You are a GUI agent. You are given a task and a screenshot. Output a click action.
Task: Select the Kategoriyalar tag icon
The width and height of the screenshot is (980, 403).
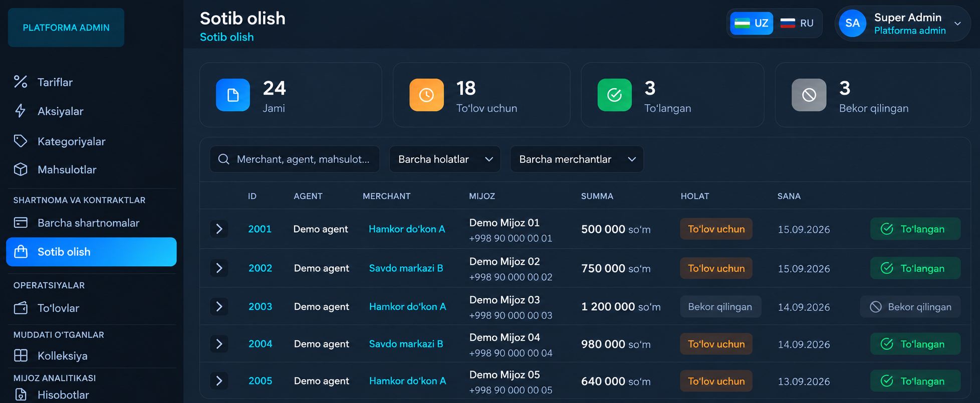pyautogui.click(x=21, y=141)
